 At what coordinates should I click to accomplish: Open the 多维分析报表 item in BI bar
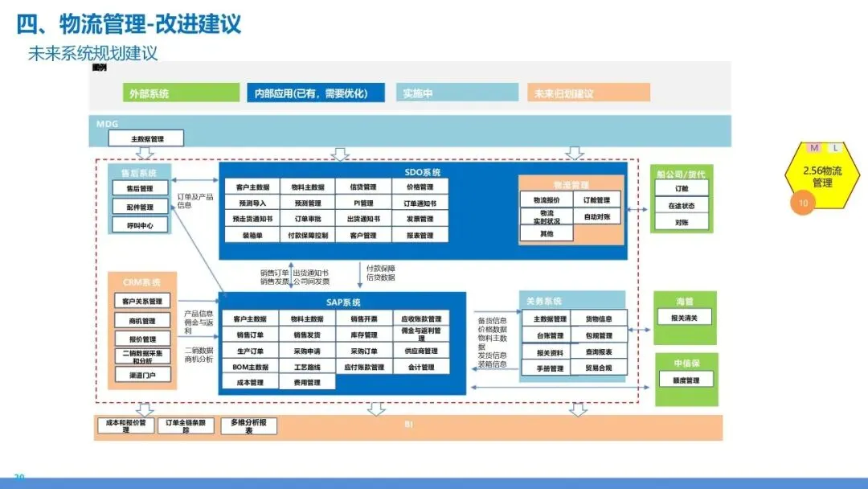coord(249,425)
